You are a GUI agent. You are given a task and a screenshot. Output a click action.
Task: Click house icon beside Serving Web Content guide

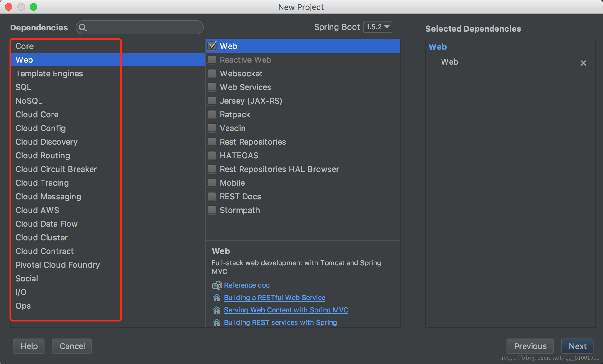(x=216, y=310)
